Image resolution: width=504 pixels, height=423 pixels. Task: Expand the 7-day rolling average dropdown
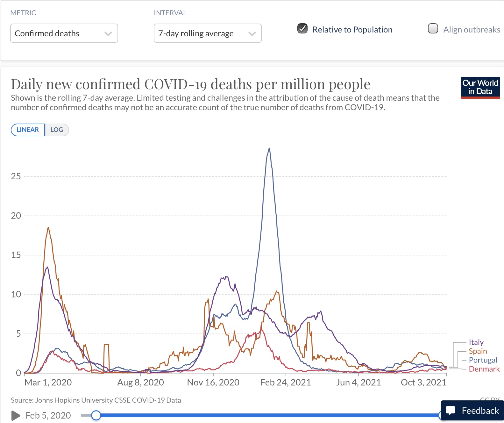pyautogui.click(x=208, y=33)
